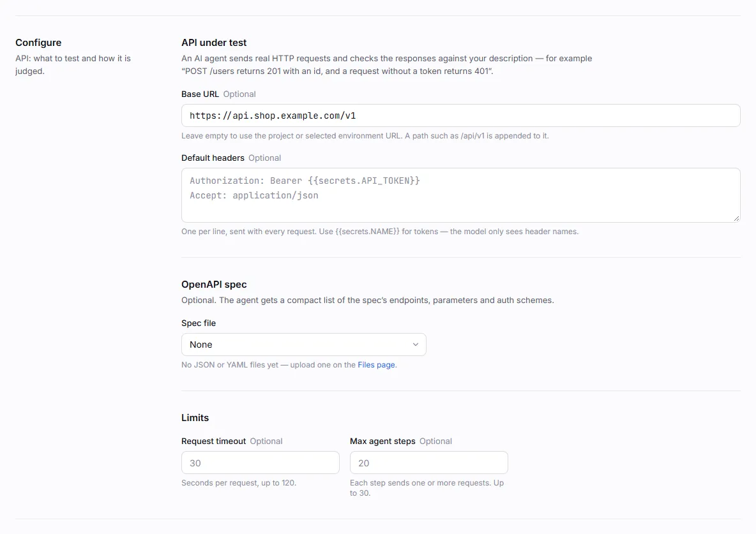Click the headers textarea resize handle
756x534 pixels.
736,218
